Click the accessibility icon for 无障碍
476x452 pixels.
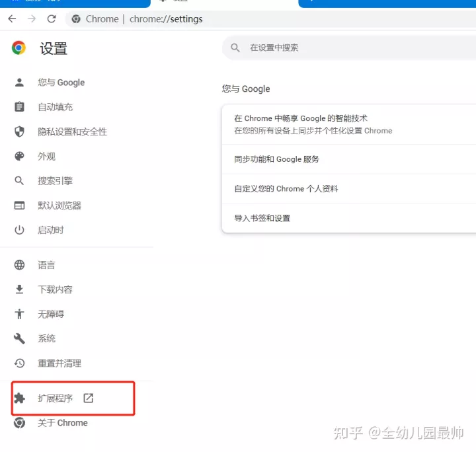[19, 314]
